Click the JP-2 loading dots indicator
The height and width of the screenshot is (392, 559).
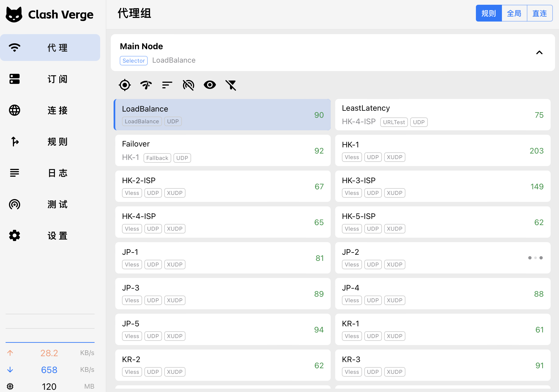[535, 258]
